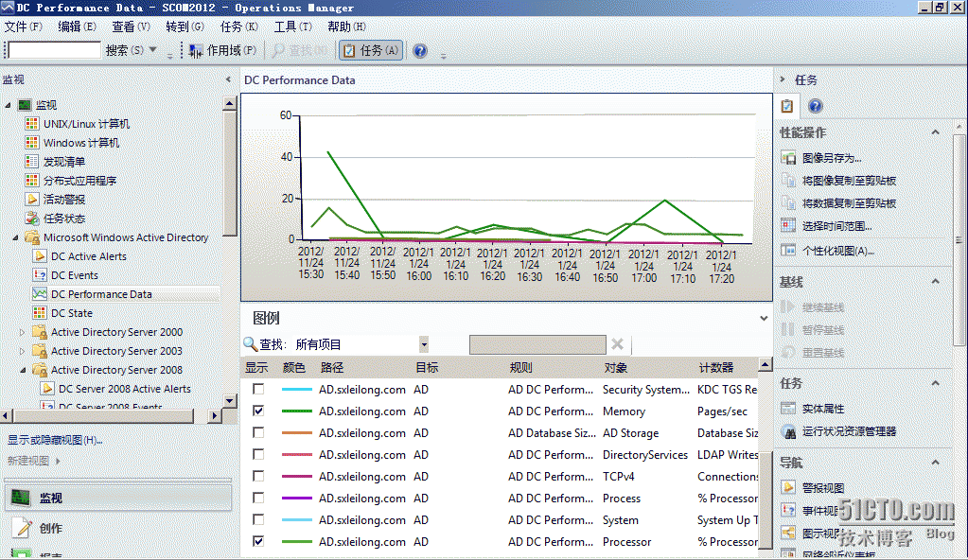Screen dimensions: 968x560
Task: Open the help question mark icon in toolbar
Action: point(420,51)
